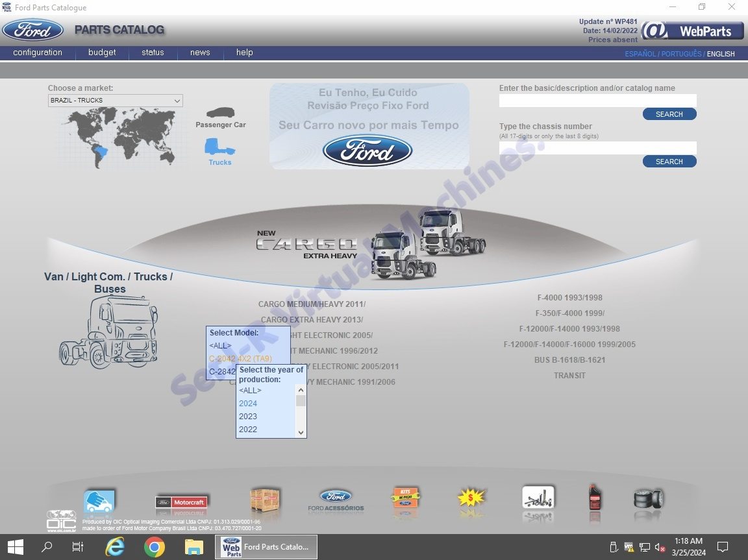The height and width of the screenshot is (560, 748).
Task: Select F-350/F-4000 1999/ catalog
Action: pyautogui.click(x=569, y=313)
